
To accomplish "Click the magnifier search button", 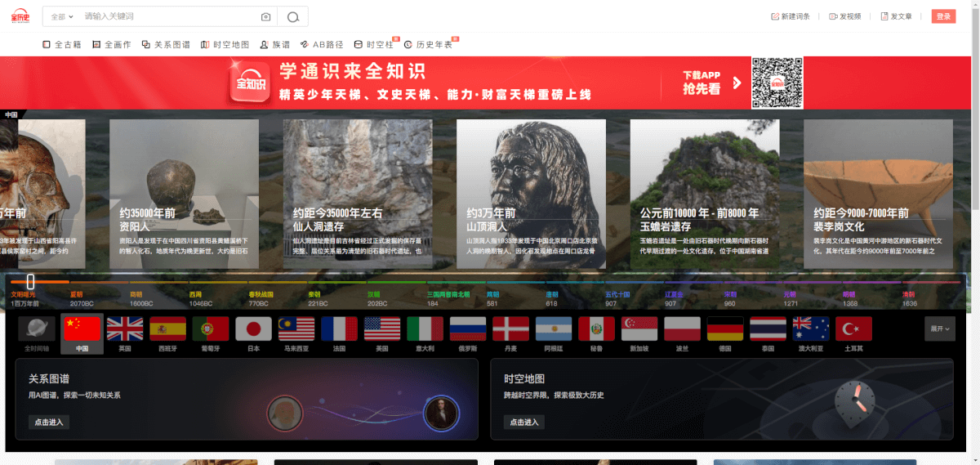I will (292, 16).
